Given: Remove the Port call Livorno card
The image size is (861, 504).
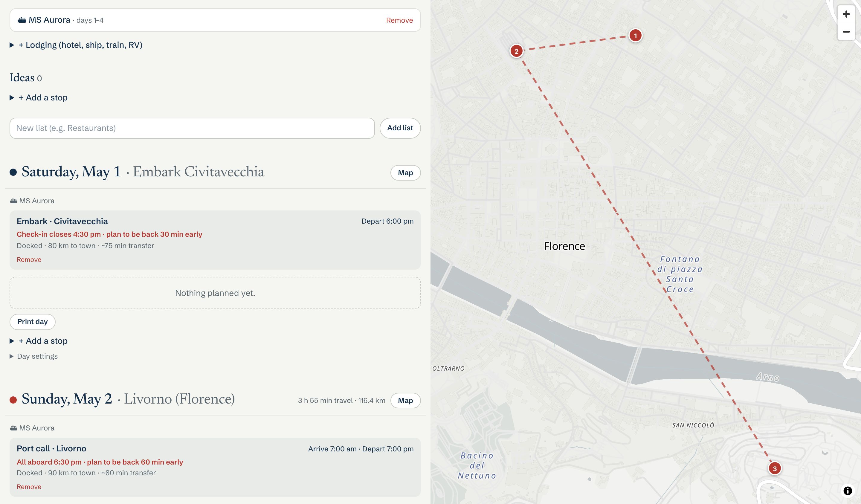Looking at the screenshot, I should pyautogui.click(x=29, y=487).
